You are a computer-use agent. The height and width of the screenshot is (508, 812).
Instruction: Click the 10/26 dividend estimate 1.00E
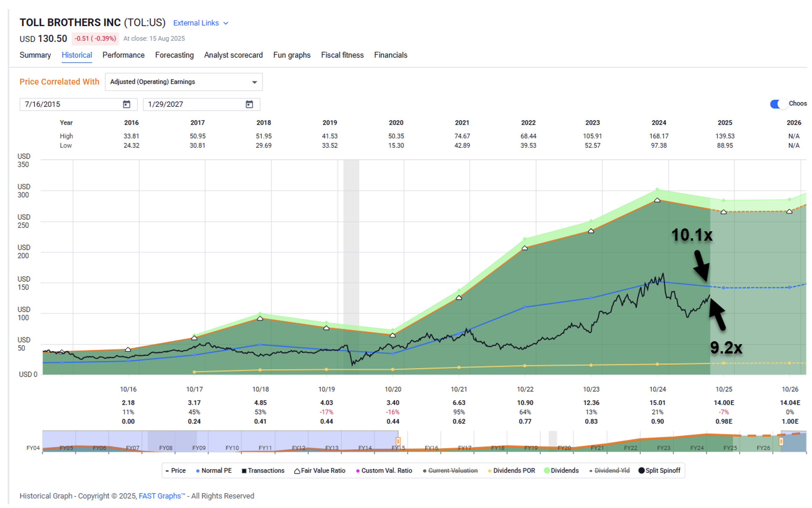tap(789, 421)
